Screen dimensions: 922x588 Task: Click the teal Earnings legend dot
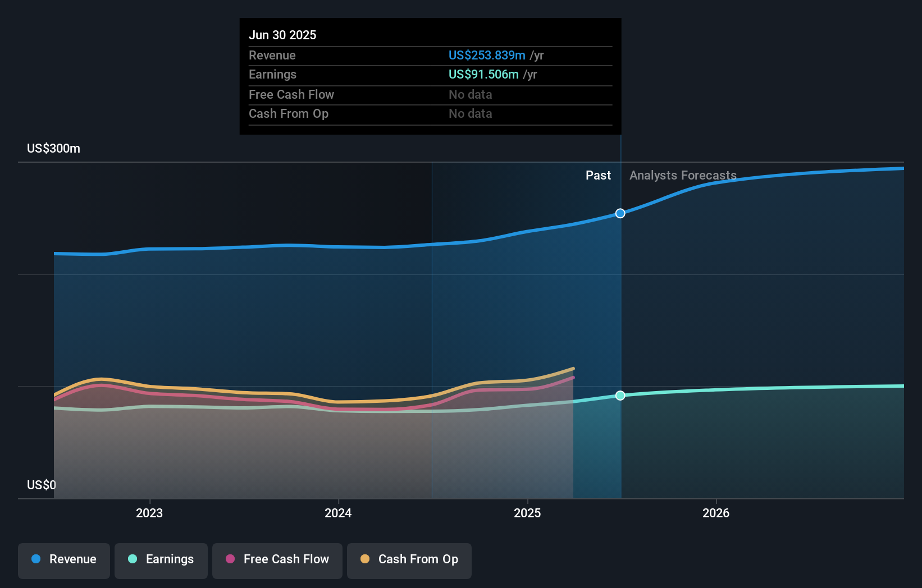(133, 559)
